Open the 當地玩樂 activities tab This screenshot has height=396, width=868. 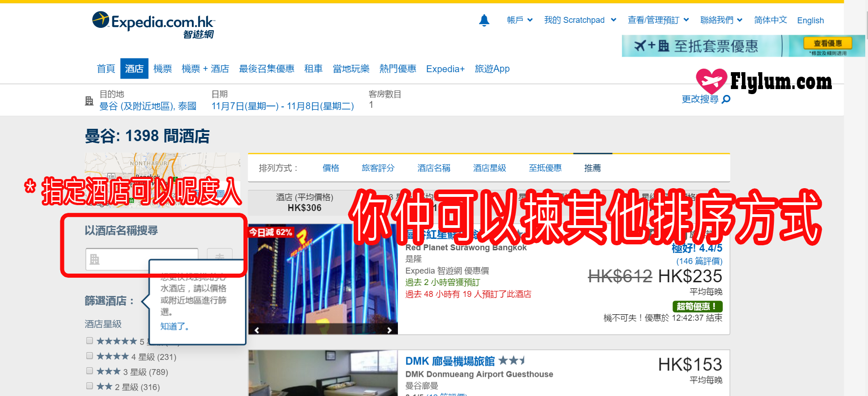[351, 69]
